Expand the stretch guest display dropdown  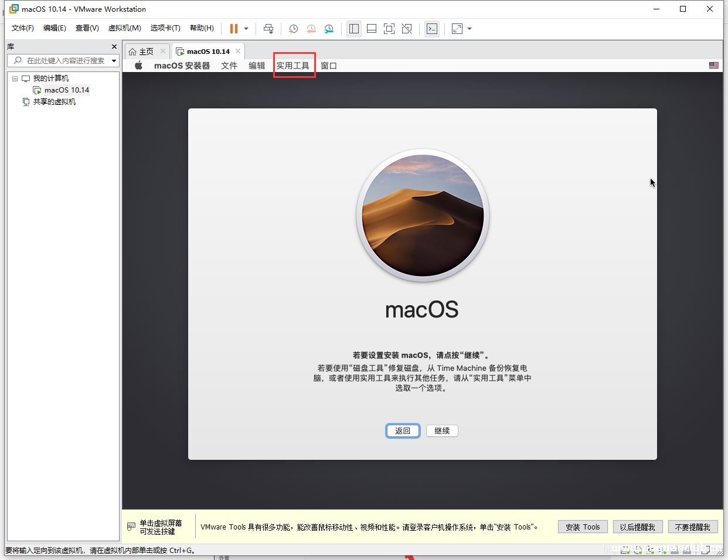(470, 29)
